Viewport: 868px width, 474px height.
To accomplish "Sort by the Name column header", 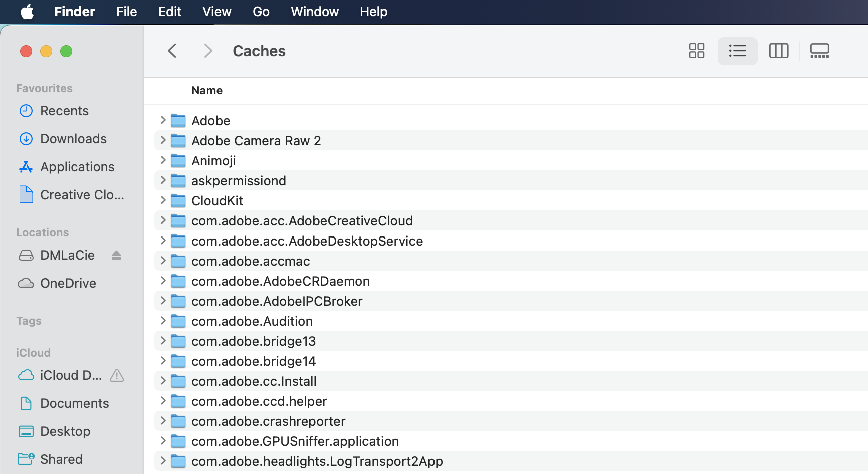I will click(207, 91).
